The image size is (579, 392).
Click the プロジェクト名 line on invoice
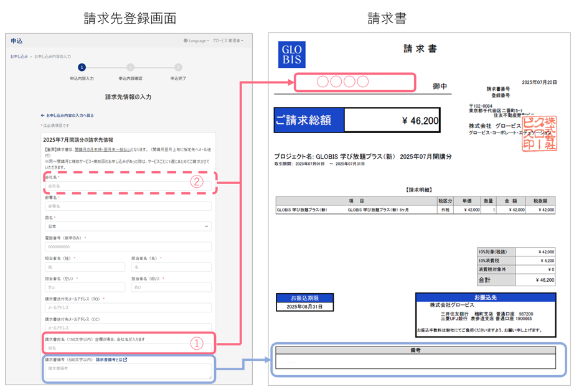(362, 157)
